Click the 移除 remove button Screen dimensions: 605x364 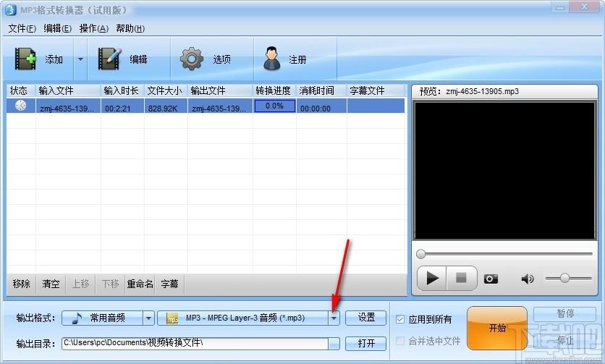[21, 284]
